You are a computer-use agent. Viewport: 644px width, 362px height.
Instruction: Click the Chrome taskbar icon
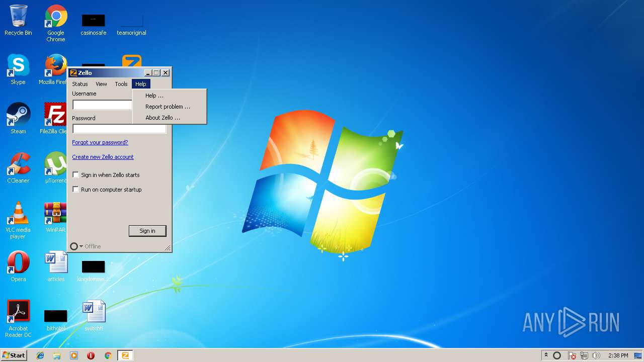click(x=108, y=355)
